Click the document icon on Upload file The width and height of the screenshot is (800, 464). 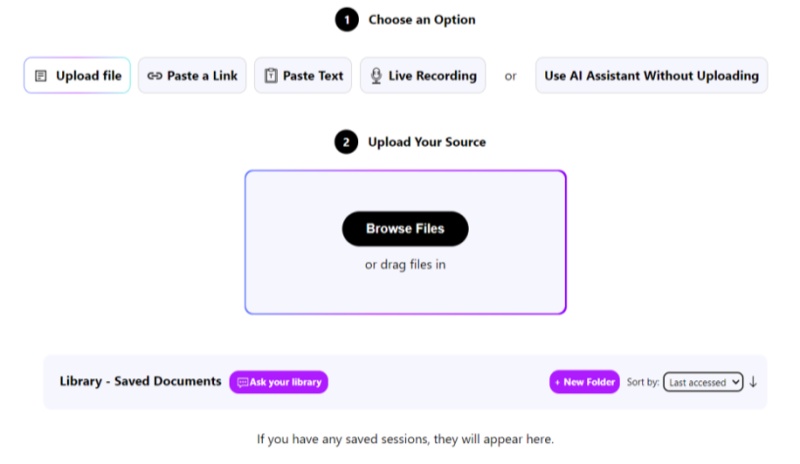point(41,76)
